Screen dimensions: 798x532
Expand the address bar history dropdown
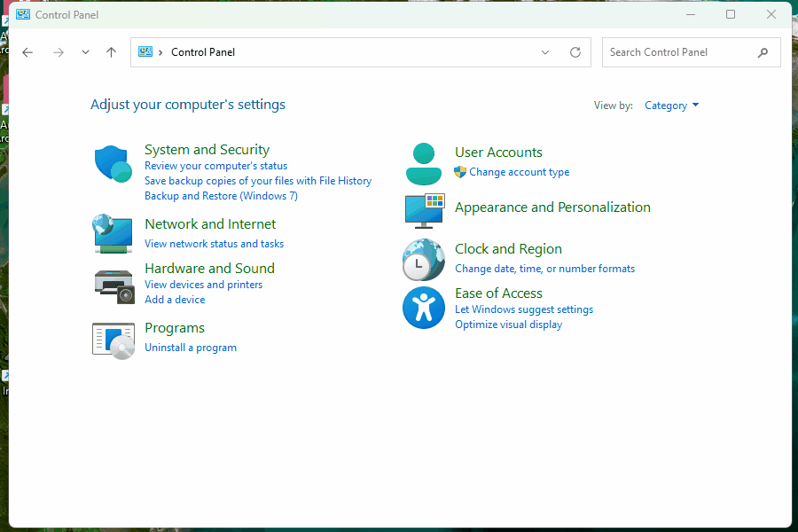[x=545, y=52]
